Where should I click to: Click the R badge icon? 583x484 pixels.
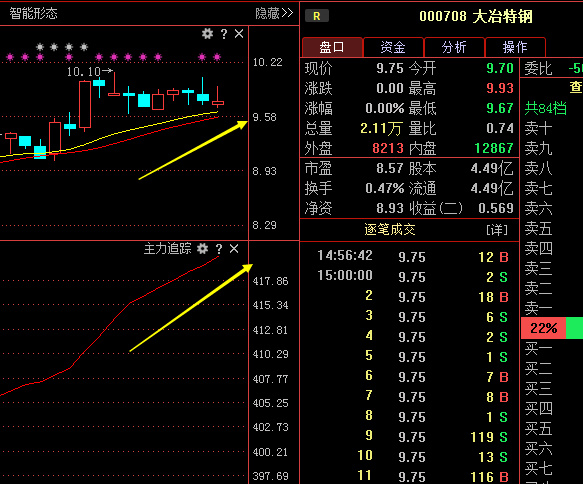click(x=317, y=16)
